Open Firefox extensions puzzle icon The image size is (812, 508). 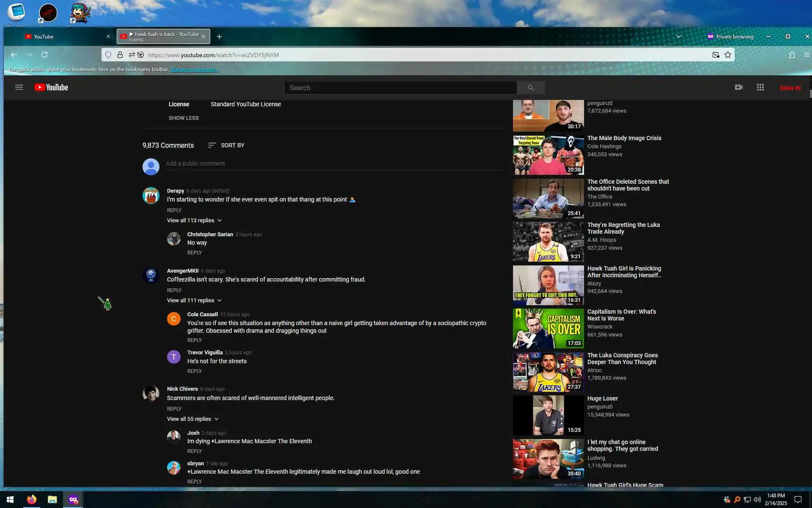click(792, 55)
